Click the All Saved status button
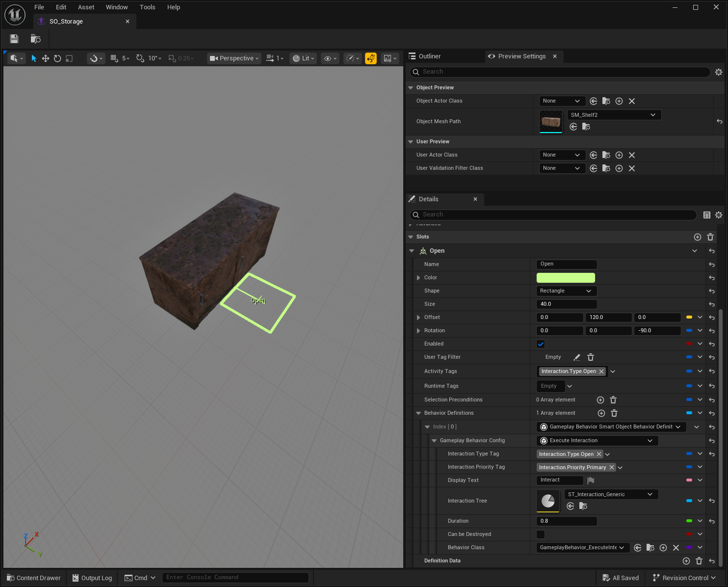Screen dimensions: 728x587 (620, 578)
